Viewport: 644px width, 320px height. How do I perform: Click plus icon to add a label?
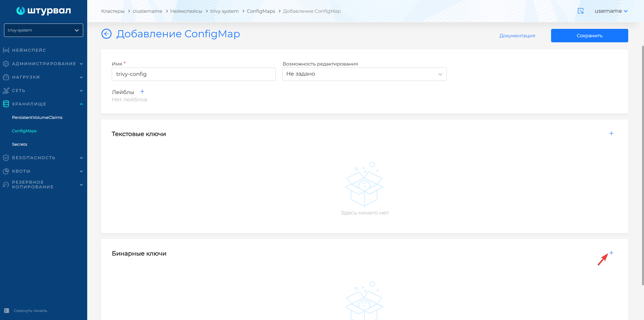(x=142, y=91)
